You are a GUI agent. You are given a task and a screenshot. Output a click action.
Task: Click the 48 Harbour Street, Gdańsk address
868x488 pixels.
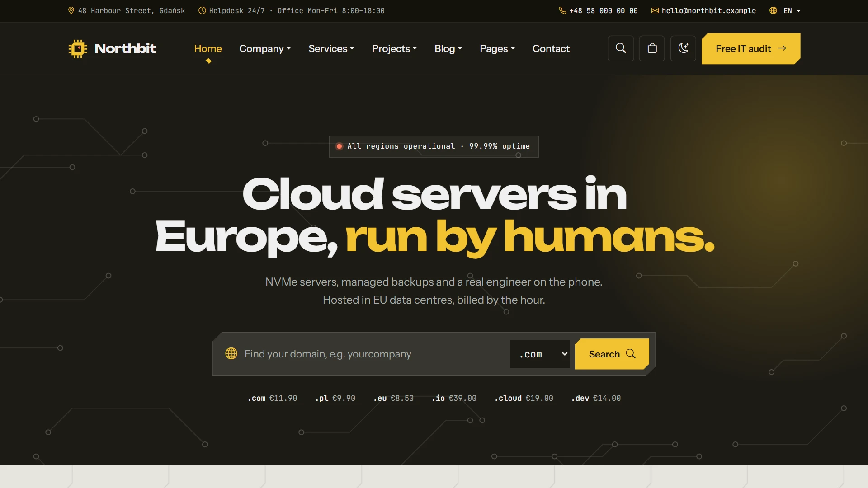pos(132,10)
